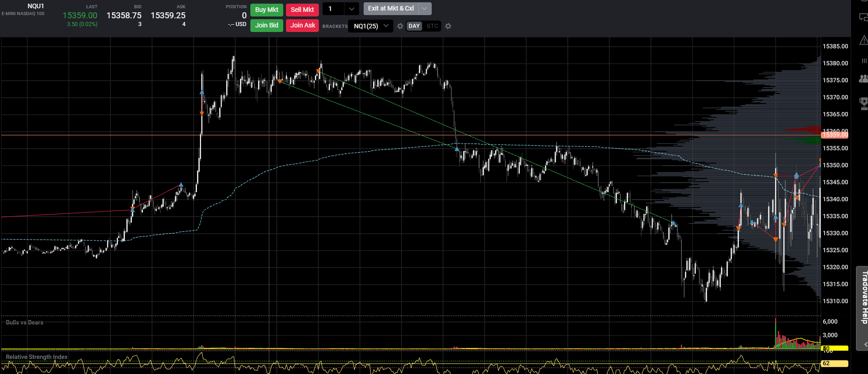Click the Bulls vs Bears indicator label
This screenshot has width=868, height=374.
pos(25,322)
